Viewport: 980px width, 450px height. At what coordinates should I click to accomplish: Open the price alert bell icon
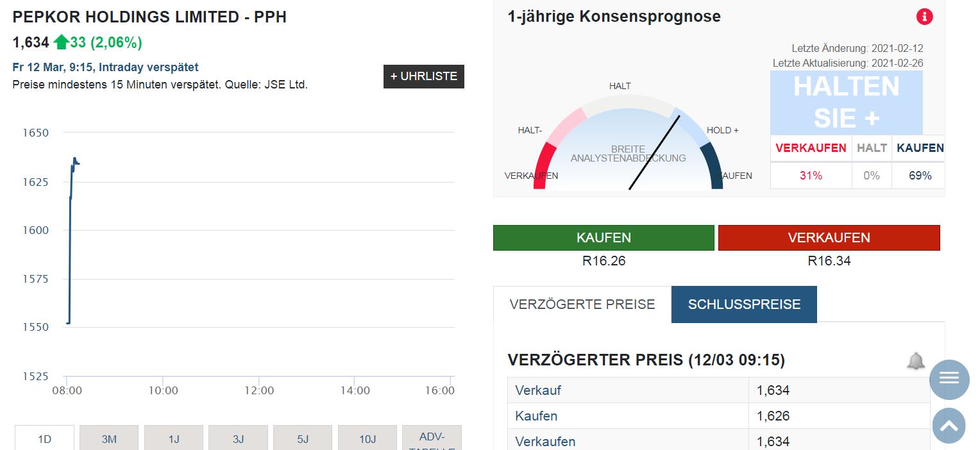click(x=917, y=361)
